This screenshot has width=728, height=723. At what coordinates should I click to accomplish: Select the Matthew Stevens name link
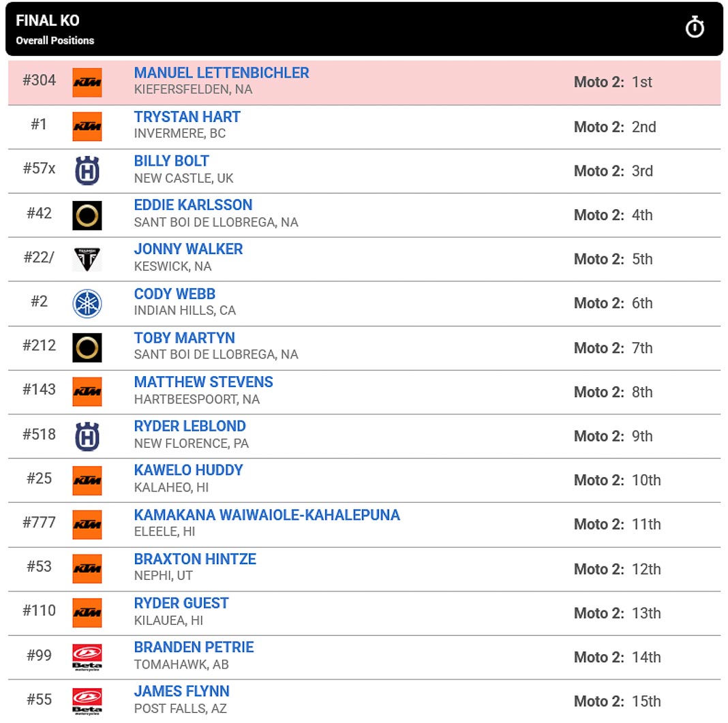point(203,382)
